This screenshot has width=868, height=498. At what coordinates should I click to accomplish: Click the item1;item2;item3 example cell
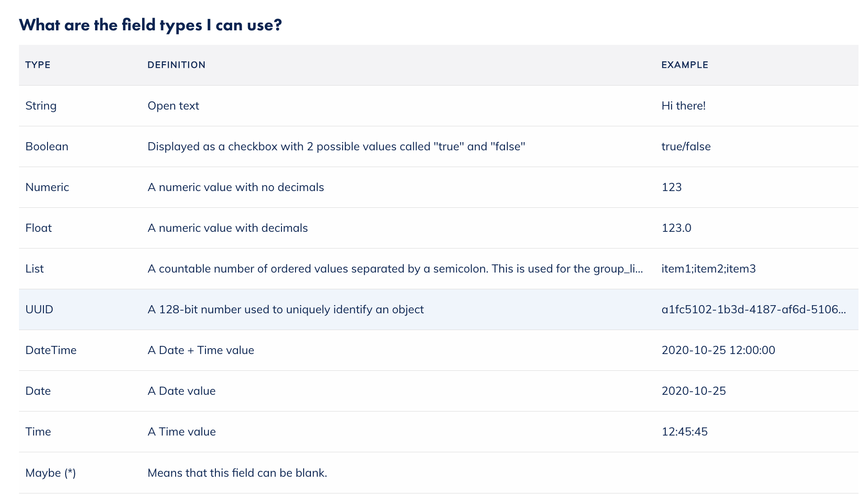click(x=709, y=268)
